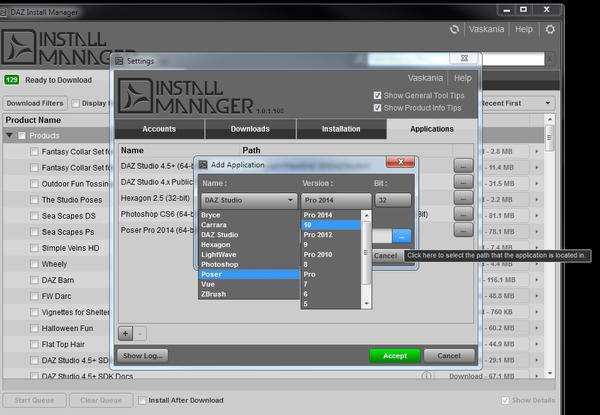600x415 pixels.
Task: Choose Pro 2010 from version list
Action: click(x=331, y=255)
